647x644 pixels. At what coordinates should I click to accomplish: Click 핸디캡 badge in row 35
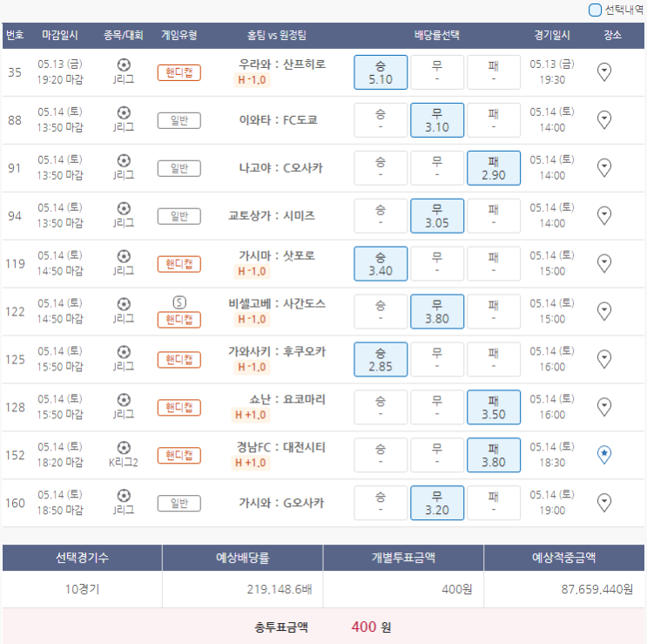coord(179,72)
